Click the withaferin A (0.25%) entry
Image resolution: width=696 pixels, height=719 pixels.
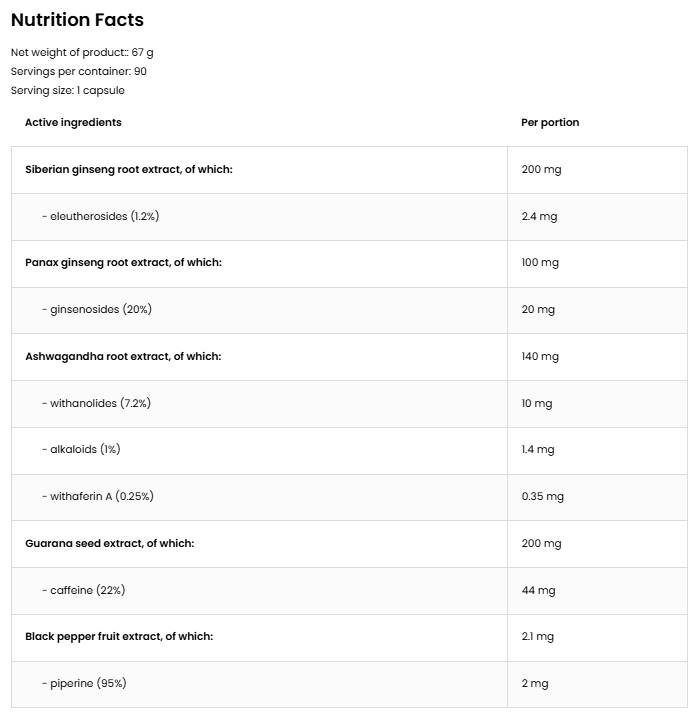pyautogui.click(x=97, y=496)
